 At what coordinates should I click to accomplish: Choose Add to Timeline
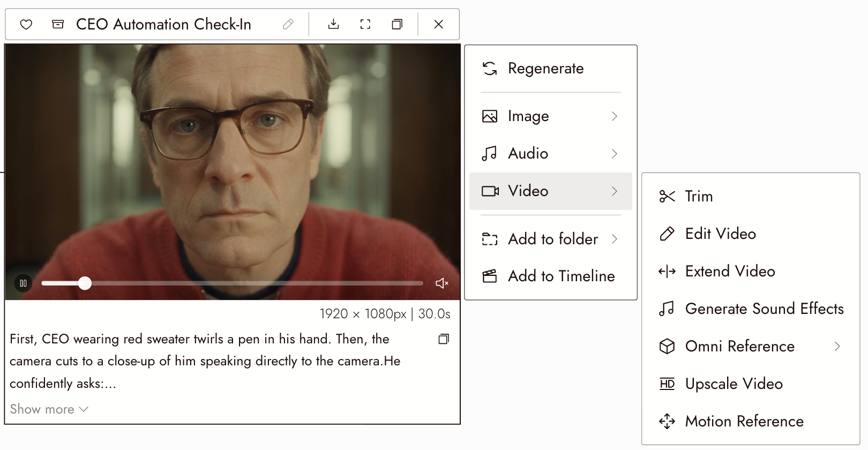click(551, 276)
